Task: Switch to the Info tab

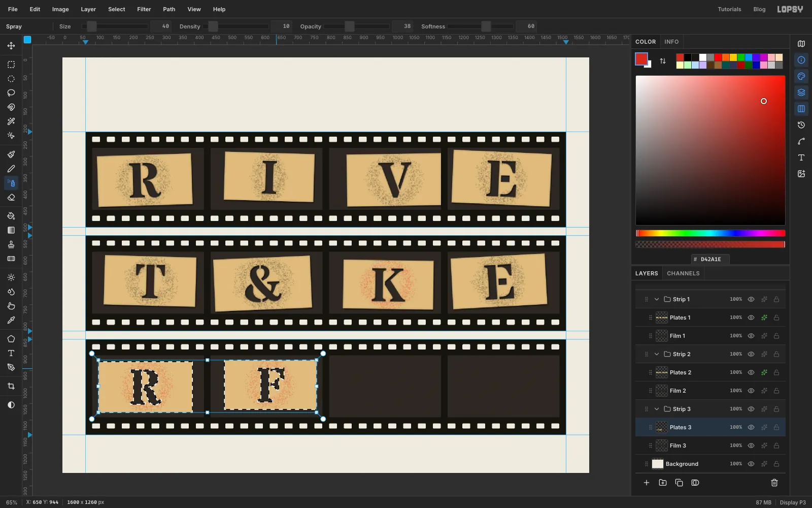Action: pyautogui.click(x=671, y=42)
